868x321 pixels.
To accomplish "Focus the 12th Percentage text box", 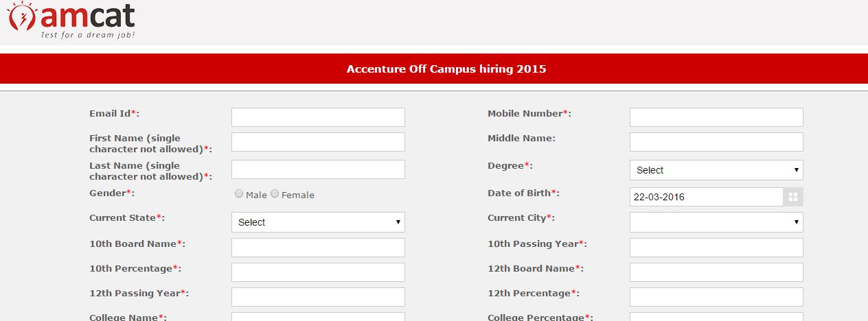I will [x=716, y=297].
